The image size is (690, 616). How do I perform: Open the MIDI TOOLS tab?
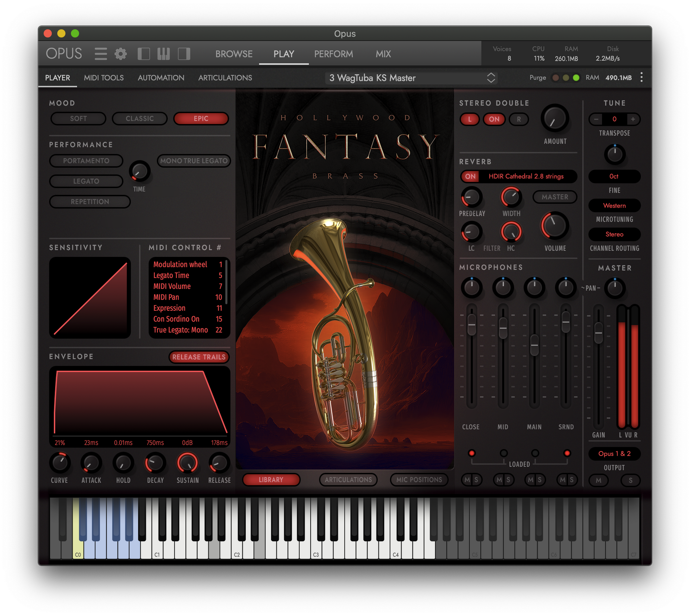(x=103, y=78)
